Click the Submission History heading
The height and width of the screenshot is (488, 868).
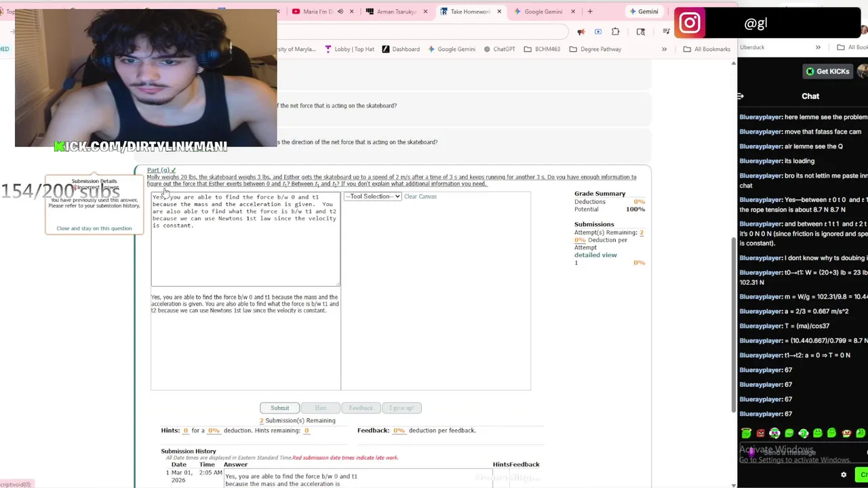coord(189,451)
